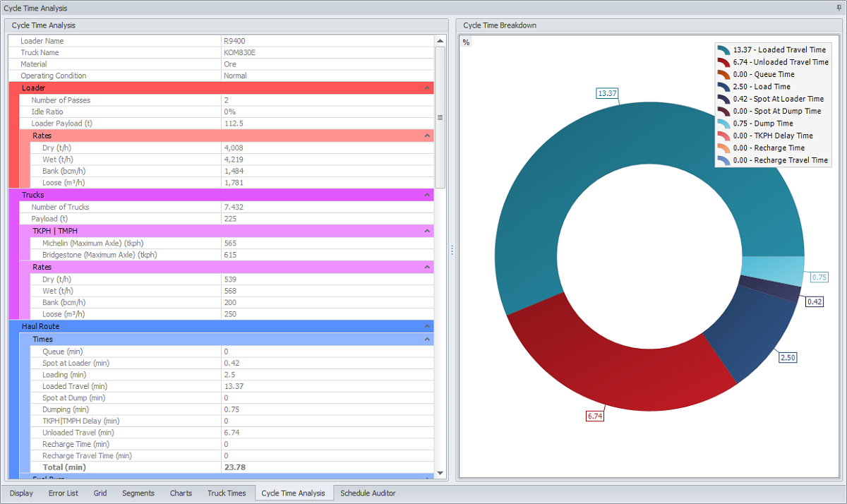Collapse the TKPH | TMPH subsection
This screenshot has width=847, height=504.
tap(427, 231)
